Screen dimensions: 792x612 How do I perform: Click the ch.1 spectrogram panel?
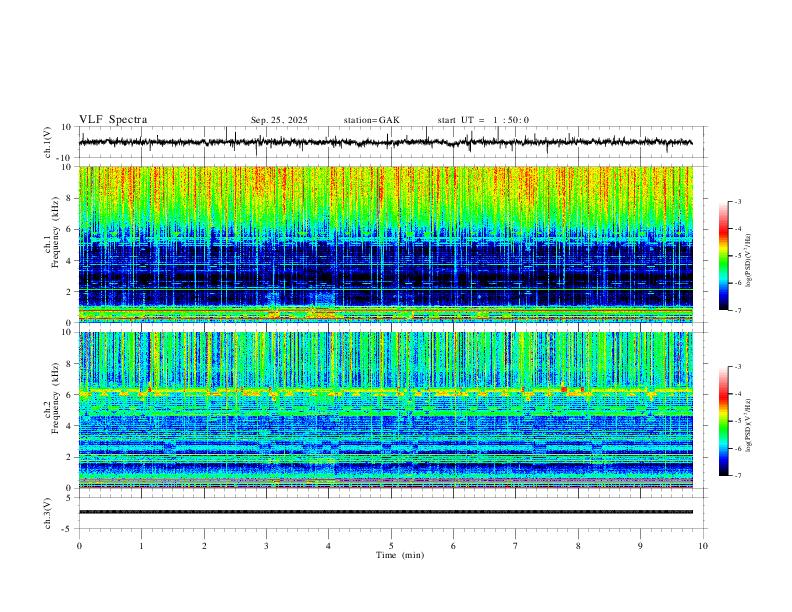click(386, 244)
